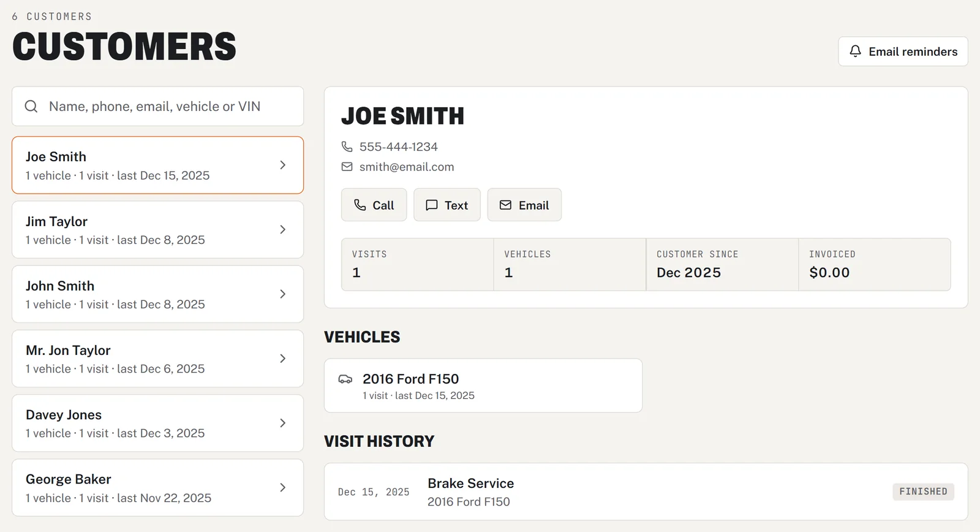Click the envelope icon beside smith@email.com
The width and height of the screenshot is (980, 532).
[347, 167]
